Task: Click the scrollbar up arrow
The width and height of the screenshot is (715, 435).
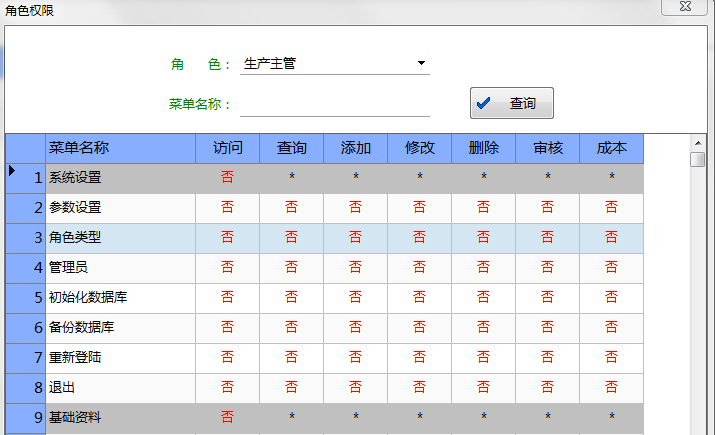Action: [698, 143]
